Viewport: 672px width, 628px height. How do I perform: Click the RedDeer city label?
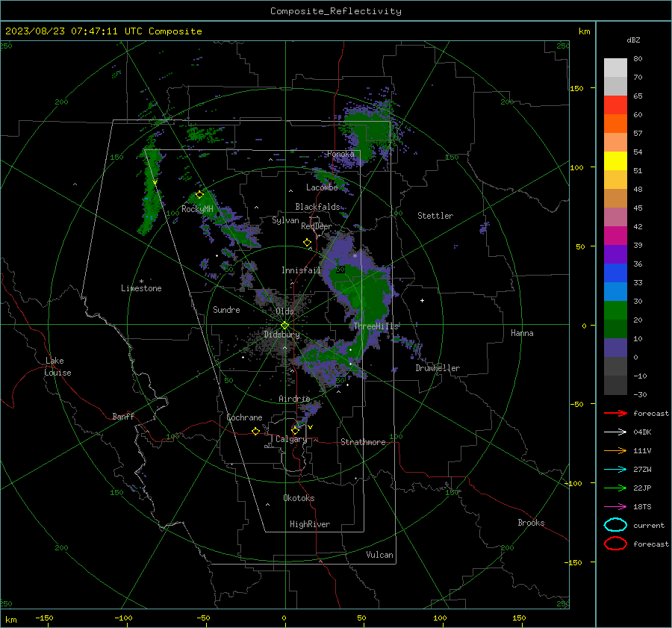(x=317, y=226)
